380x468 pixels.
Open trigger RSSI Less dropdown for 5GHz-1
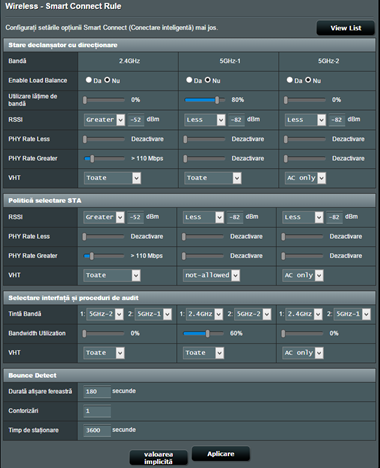coord(205,120)
